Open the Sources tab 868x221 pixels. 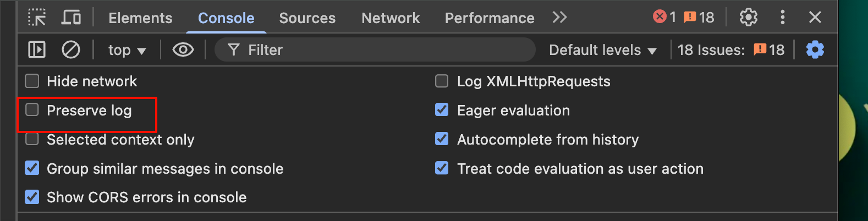point(307,18)
